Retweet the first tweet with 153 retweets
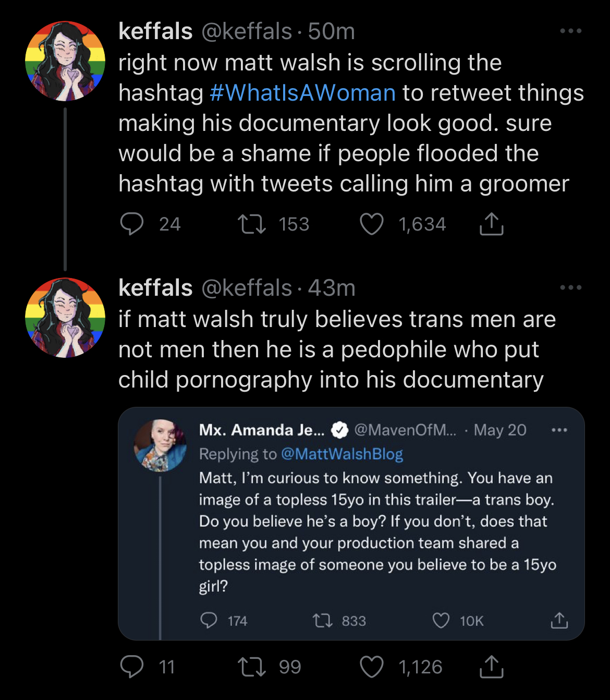Screen dimensions: 610x700 pyautogui.click(x=252, y=224)
